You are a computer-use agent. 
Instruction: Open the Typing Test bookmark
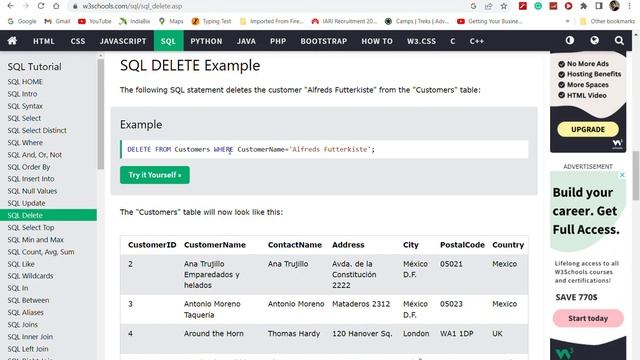211,21
